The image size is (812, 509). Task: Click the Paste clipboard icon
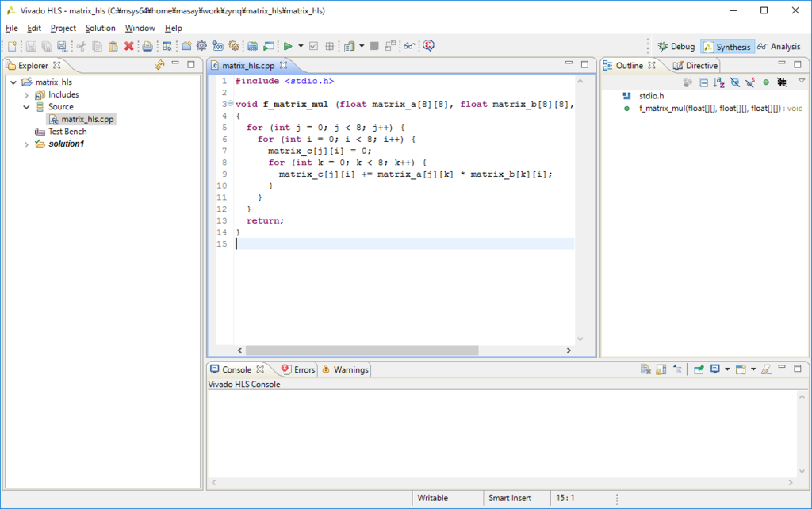(113, 46)
